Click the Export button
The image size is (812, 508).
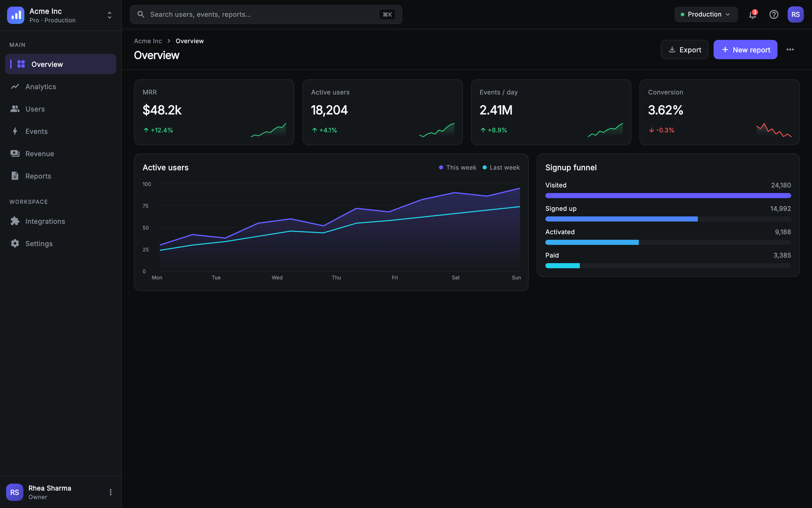click(x=685, y=50)
